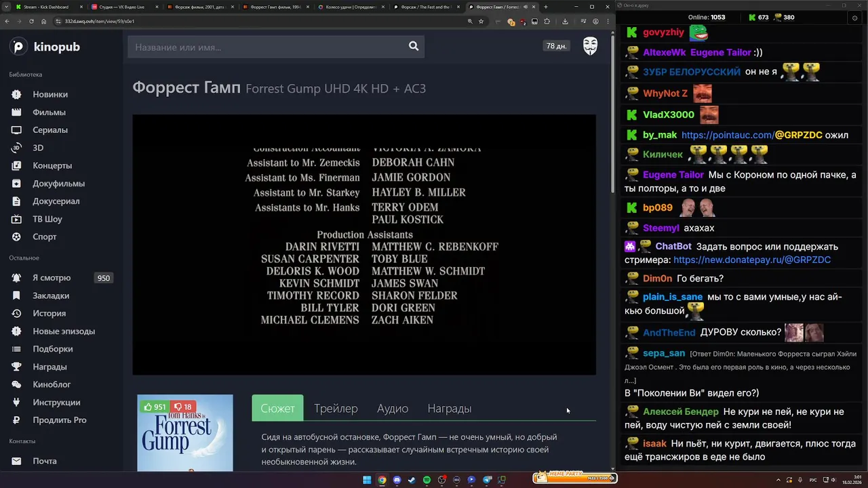
Task: Click the video player area
Action: (364, 245)
